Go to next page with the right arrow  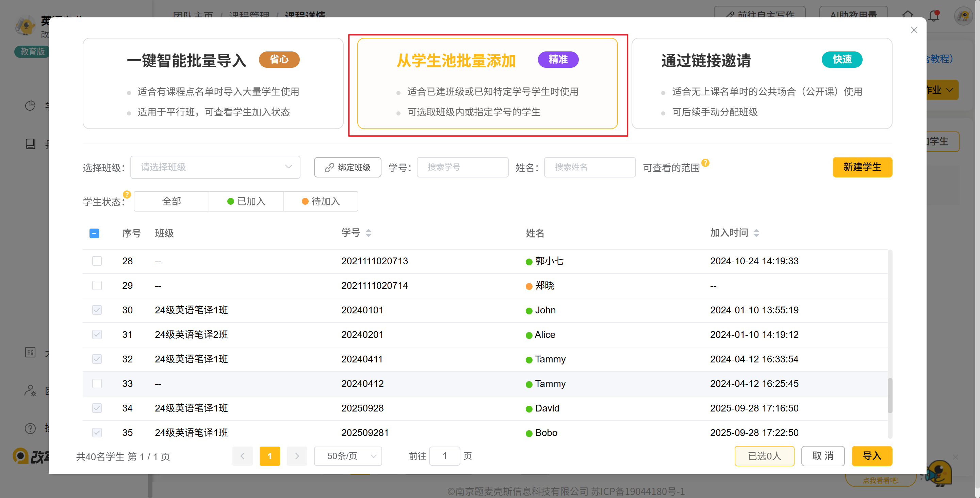point(297,456)
